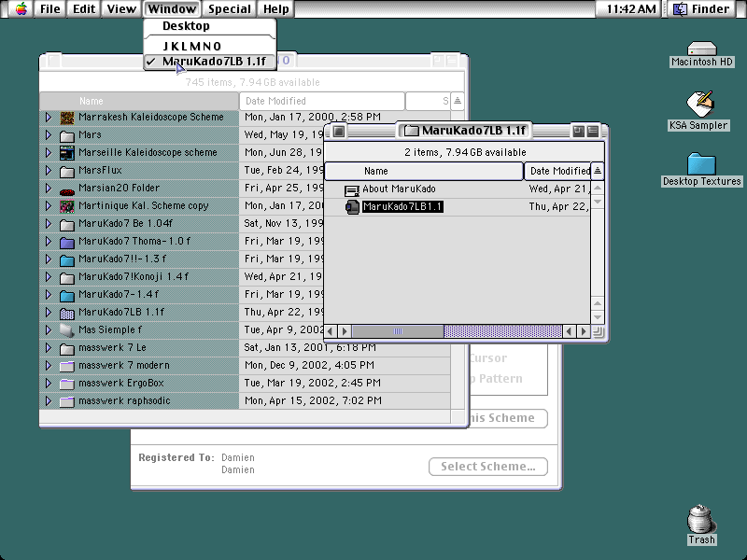Click masswerk 7 modern folder icon

click(x=67, y=366)
